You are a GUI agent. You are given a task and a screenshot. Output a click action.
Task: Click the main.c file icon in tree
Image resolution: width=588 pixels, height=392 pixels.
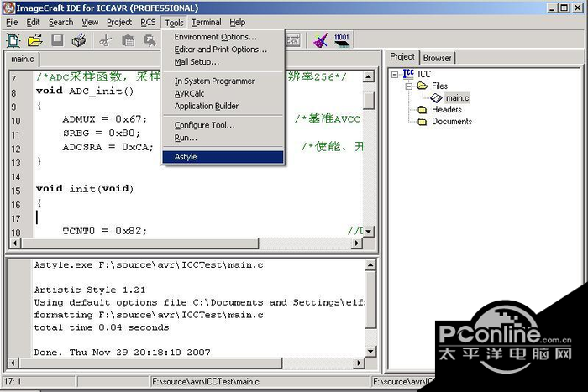(x=436, y=98)
